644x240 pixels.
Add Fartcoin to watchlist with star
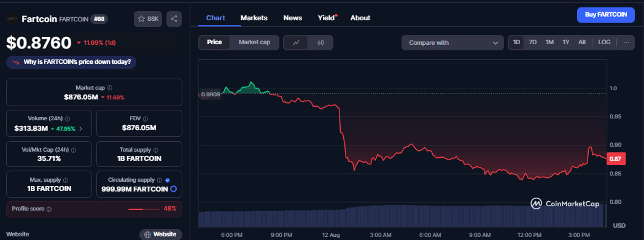pos(142,19)
